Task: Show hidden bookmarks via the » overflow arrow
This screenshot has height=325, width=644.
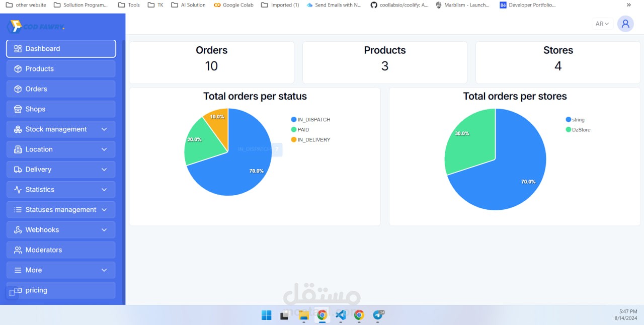Action: point(628,5)
